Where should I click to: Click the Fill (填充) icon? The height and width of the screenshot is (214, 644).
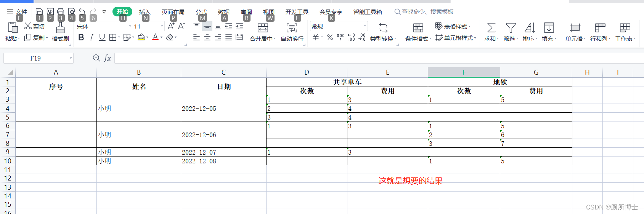click(549, 27)
